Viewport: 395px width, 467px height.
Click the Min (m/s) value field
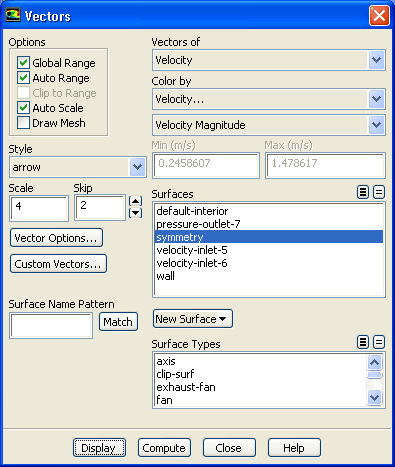click(x=206, y=165)
